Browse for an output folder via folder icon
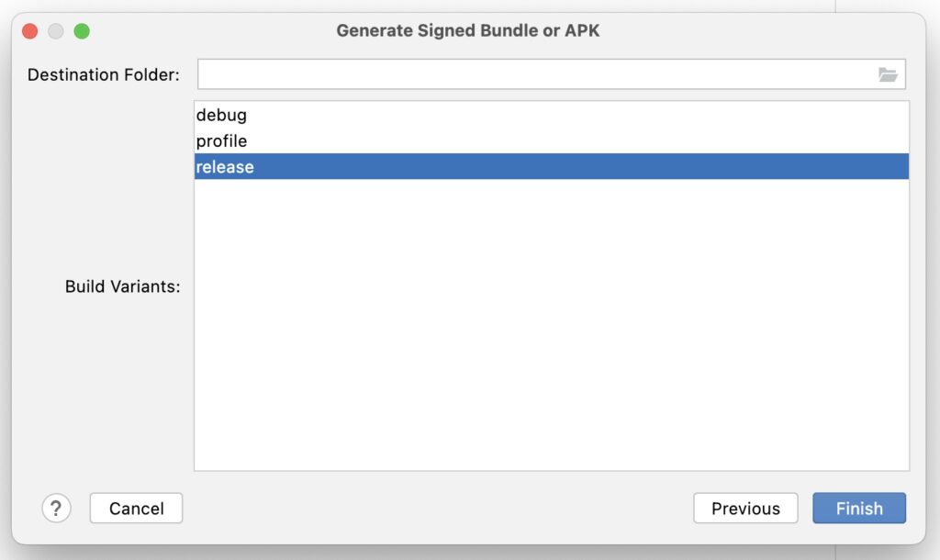This screenshot has height=560, width=940. 888,74
